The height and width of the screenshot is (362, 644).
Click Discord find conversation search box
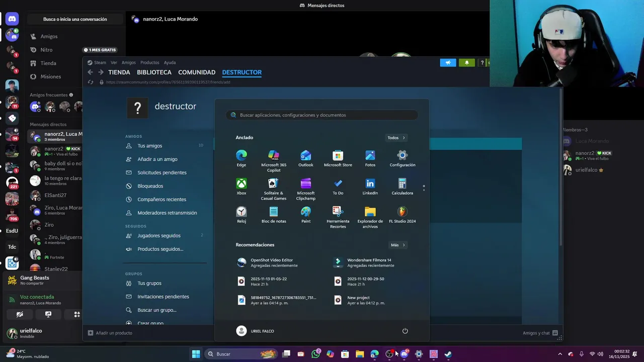tap(75, 19)
